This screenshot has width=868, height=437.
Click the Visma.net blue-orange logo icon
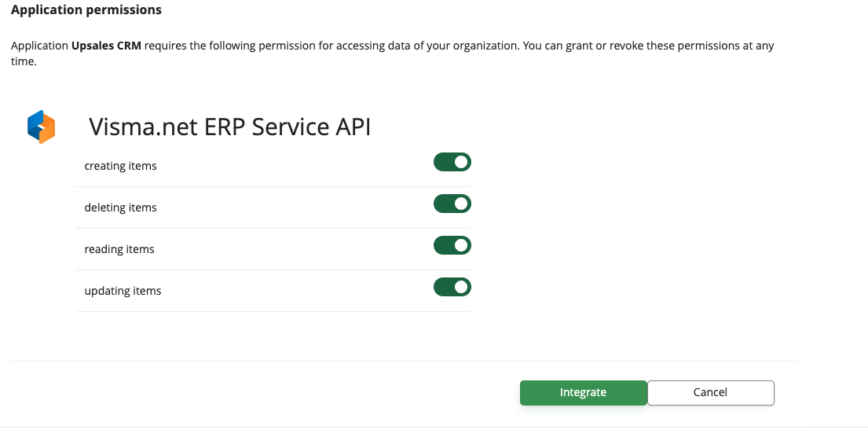coord(41,127)
